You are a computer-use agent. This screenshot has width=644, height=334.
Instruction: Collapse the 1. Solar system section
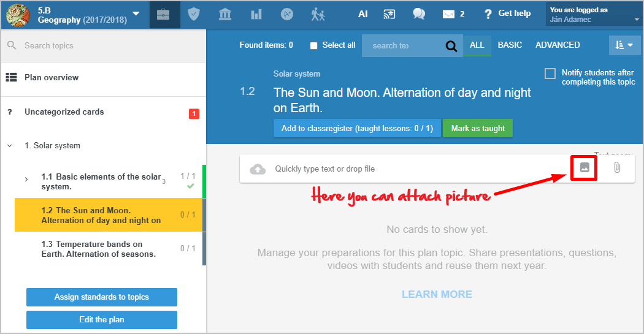pyautogui.click(x=9, y=146)
